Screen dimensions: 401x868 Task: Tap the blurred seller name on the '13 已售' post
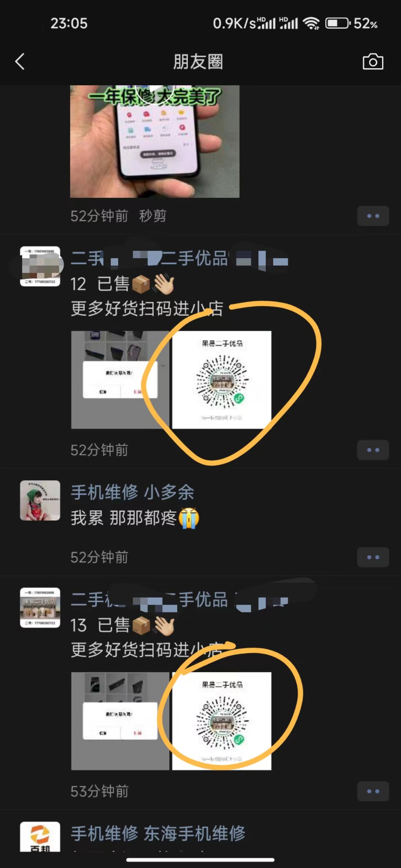(x=180, y=600)
